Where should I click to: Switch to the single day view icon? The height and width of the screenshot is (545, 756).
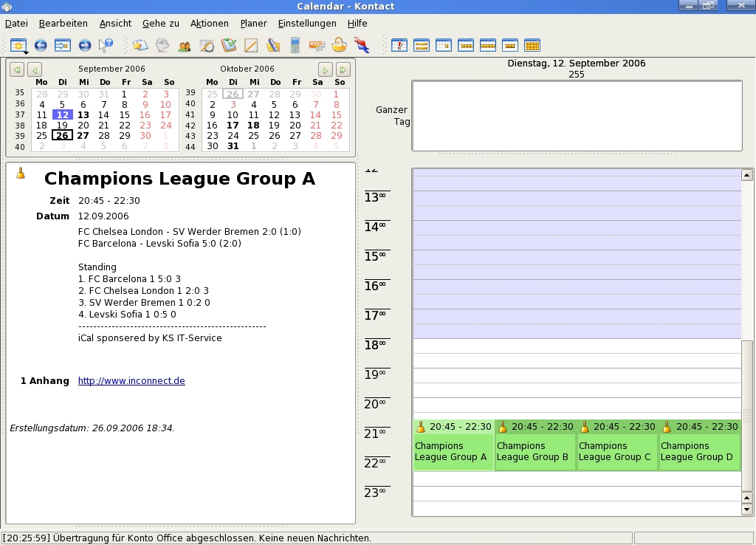[x=444, y=45]
